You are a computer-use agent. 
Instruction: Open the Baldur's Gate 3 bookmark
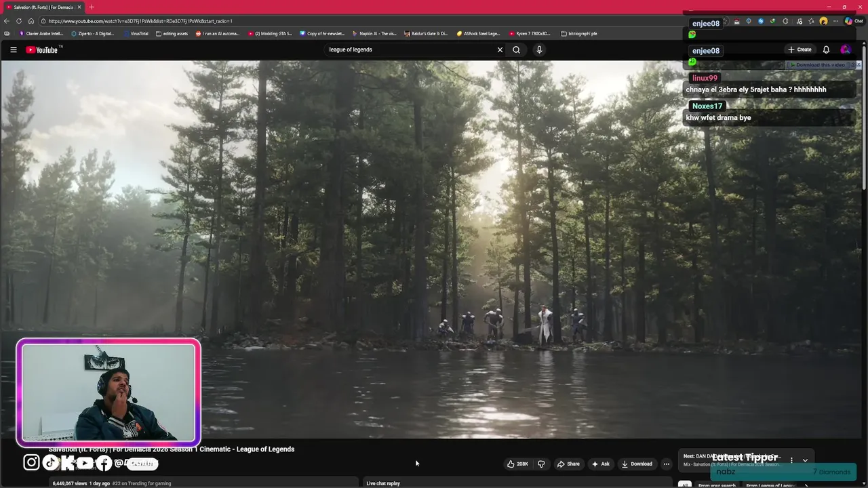coord(427,33)
